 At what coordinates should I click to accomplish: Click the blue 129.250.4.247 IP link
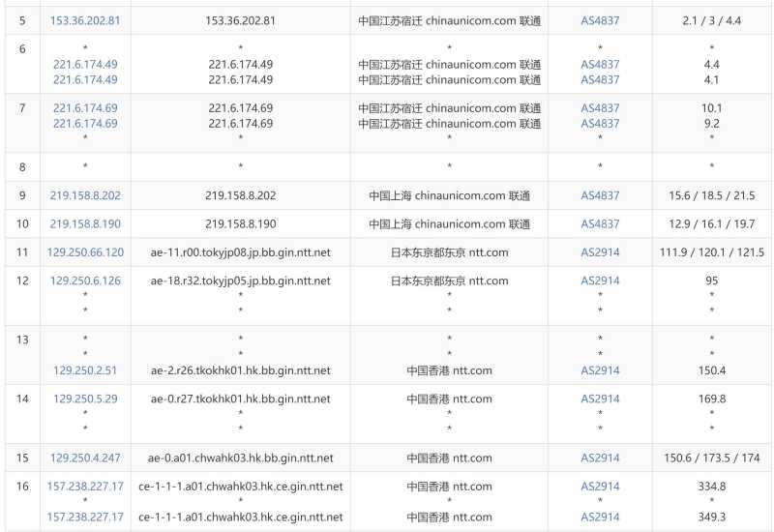pos(85,458)
